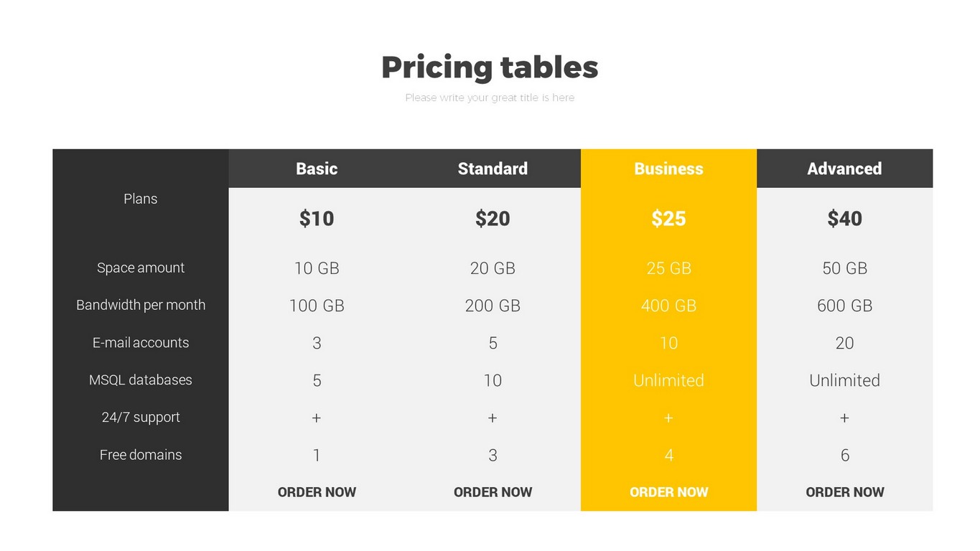Click the Plans label in the dark sidebar
The image size is (980, 551).
(x=141, y=199)
